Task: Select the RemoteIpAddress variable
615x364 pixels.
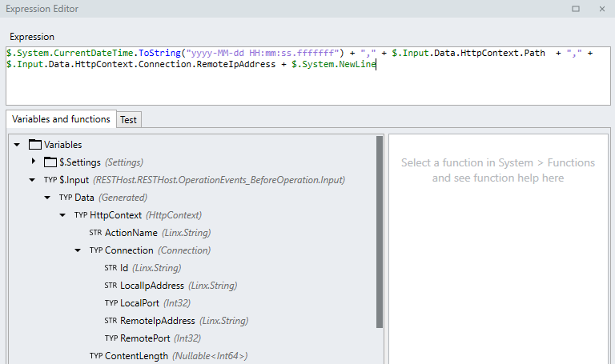Action: tap(184, 321)
